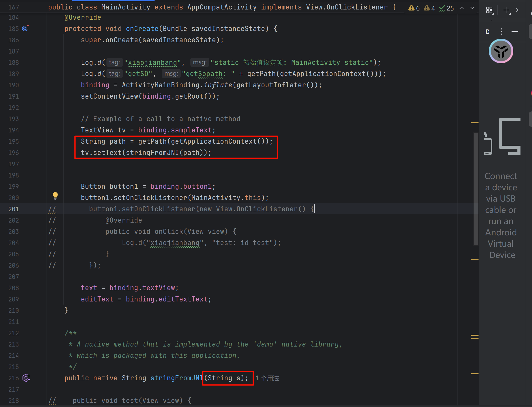Image resolution: width=532 pixels, height=407 pixels.
Task: Click the weak warnings indicator showing 4
Action: (x=429, y=8)
